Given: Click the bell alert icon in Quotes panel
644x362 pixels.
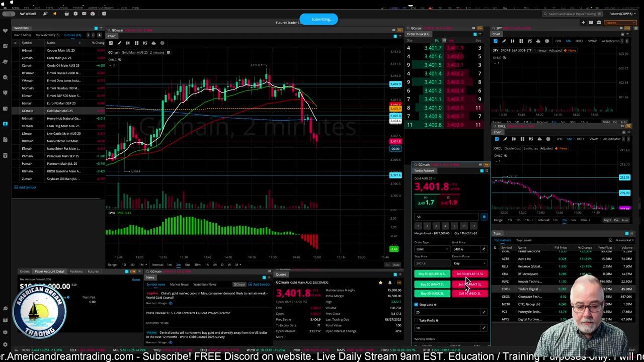Looking at the screenshot, I should pos(389,283).
